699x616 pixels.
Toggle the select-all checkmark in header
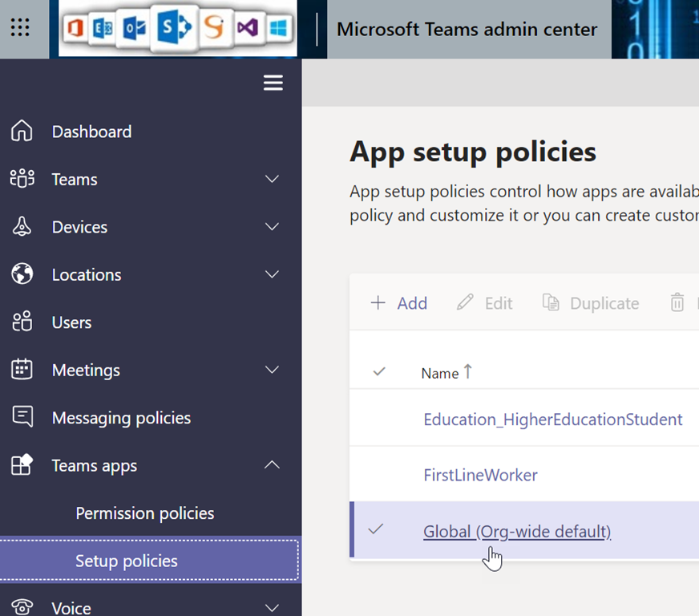click(379, 371)
